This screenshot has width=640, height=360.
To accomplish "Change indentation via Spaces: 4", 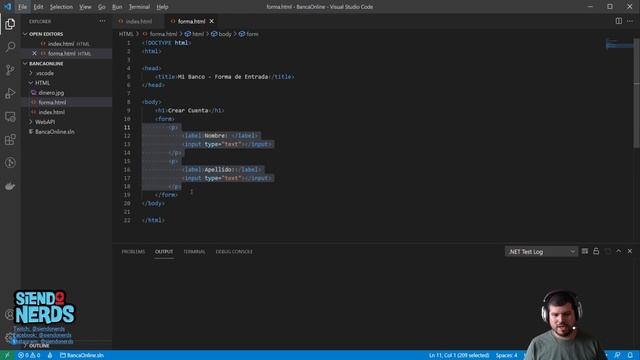I will [507, 355].
